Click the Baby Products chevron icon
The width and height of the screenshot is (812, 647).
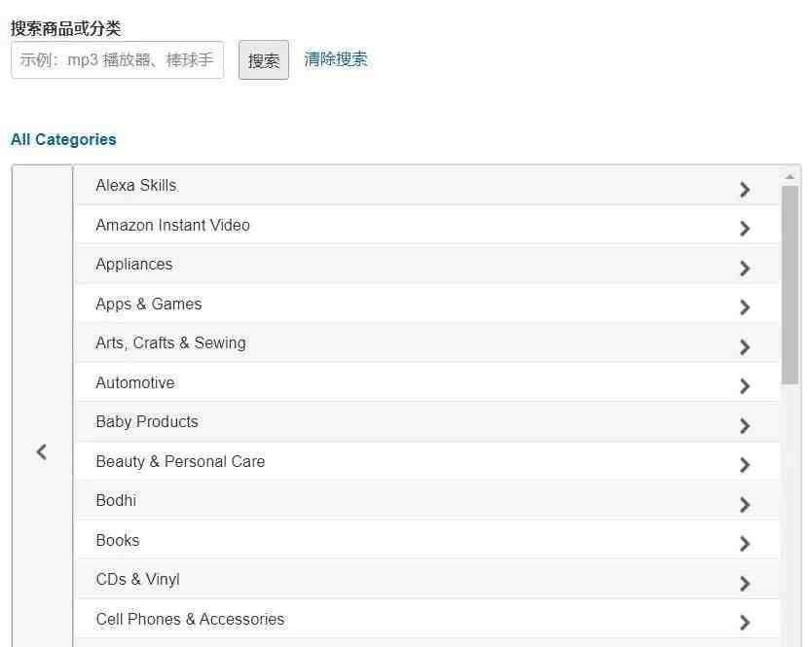745,426
